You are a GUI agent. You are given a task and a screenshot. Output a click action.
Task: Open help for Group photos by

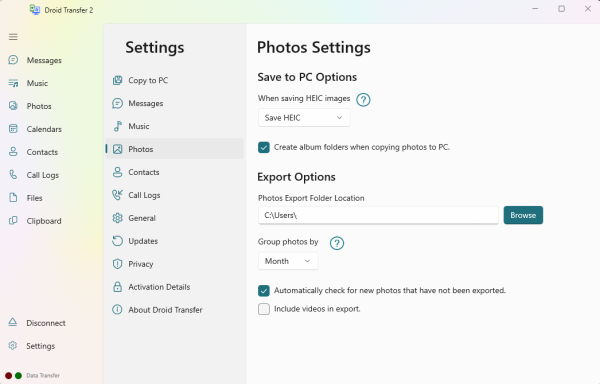[337, 243]
